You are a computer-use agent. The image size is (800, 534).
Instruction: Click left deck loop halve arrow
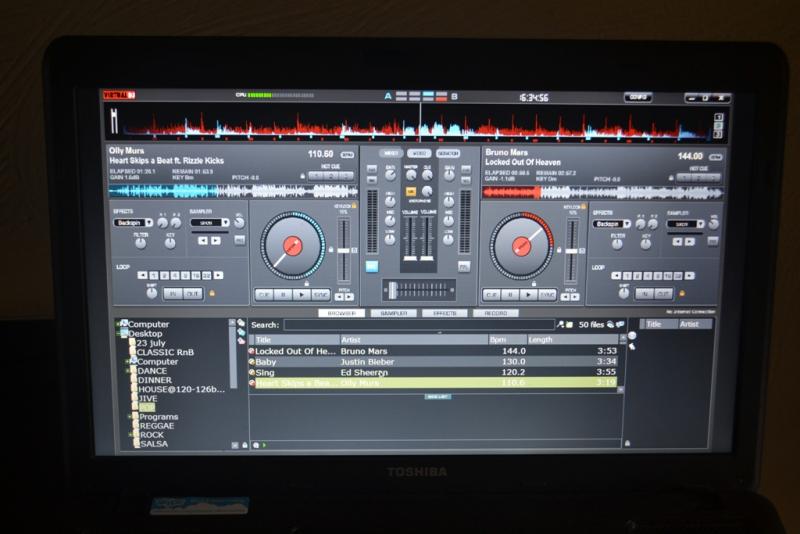point(142,275)
